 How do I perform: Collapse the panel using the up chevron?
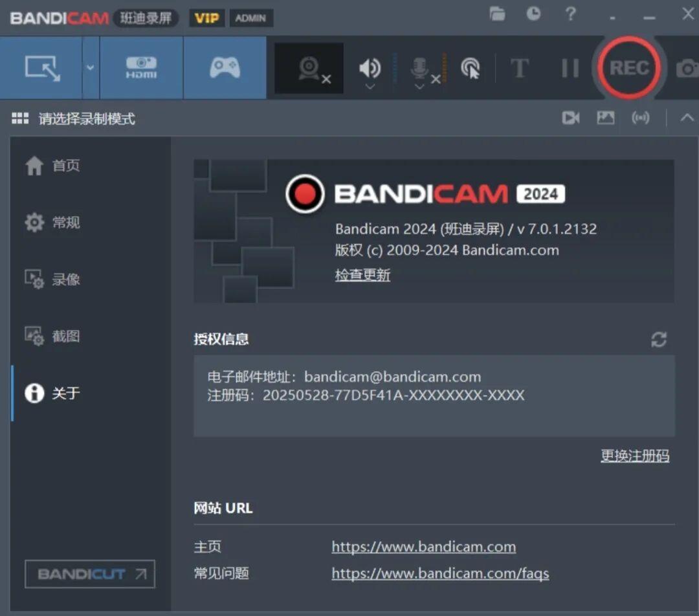coord(687,118)
